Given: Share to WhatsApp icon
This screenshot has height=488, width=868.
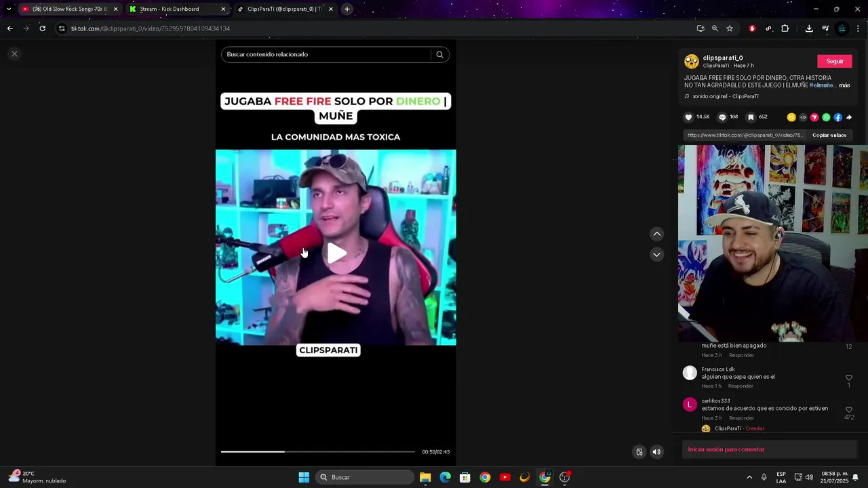Looking at the screenshot, I should click(826, 117).
